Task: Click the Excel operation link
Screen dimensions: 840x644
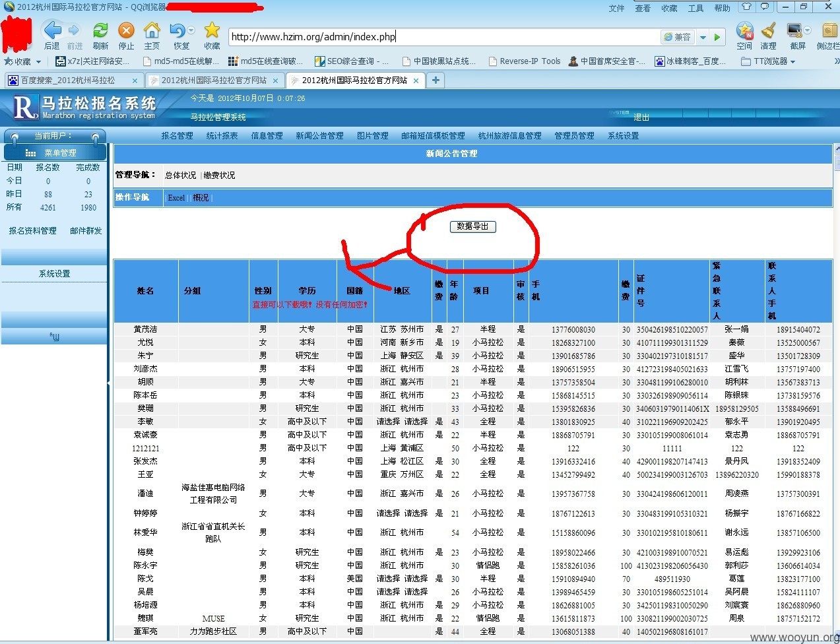Action: 176,198
